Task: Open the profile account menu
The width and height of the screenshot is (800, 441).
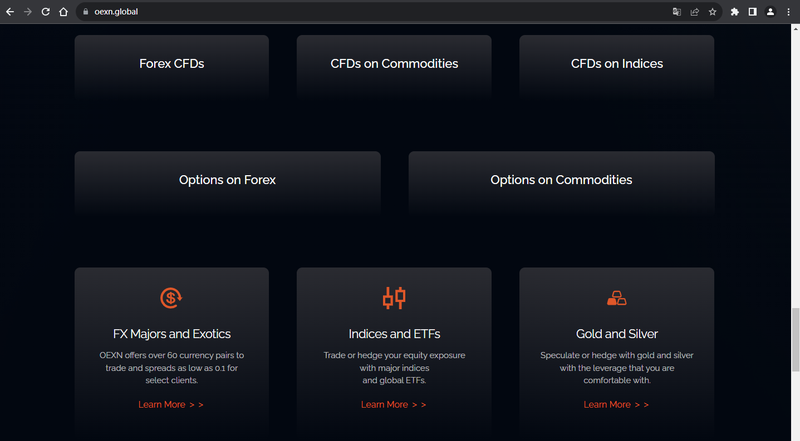Action: point(770,12)
